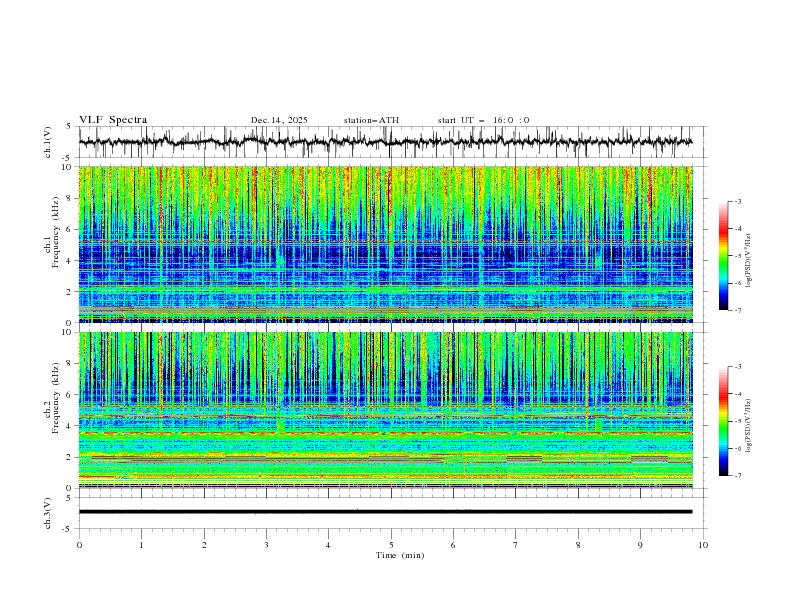Click the "-5" tick on ch.1(V) axis
Image resolution: width=792 pixels, height=612 pixels.
pyautogui.click(x=68, y=158)
